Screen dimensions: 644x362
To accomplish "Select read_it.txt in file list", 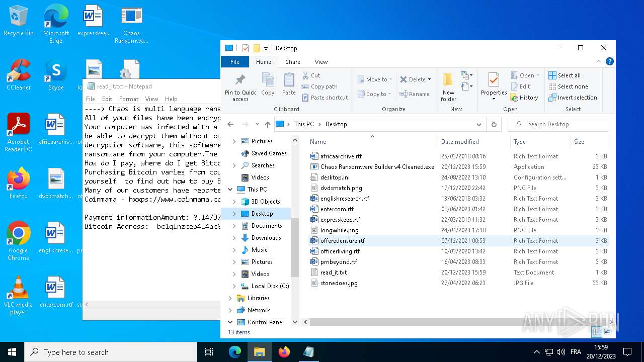I will click(334, 273).
